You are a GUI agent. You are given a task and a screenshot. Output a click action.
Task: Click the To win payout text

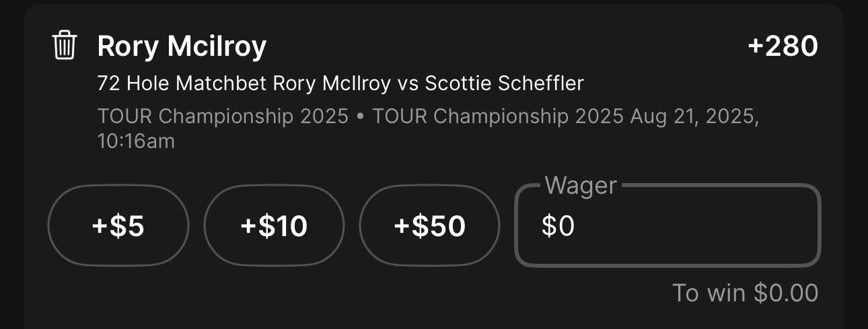tap(746, 293)
